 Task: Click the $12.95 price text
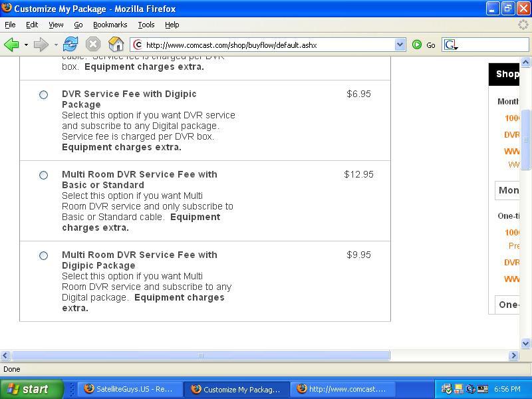coord(358,174)
